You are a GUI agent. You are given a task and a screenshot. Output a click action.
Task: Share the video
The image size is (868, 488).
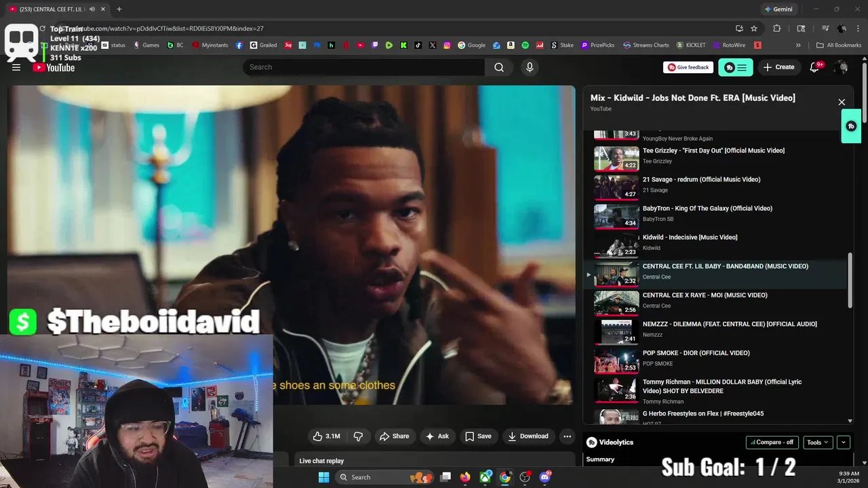point(394,436)
